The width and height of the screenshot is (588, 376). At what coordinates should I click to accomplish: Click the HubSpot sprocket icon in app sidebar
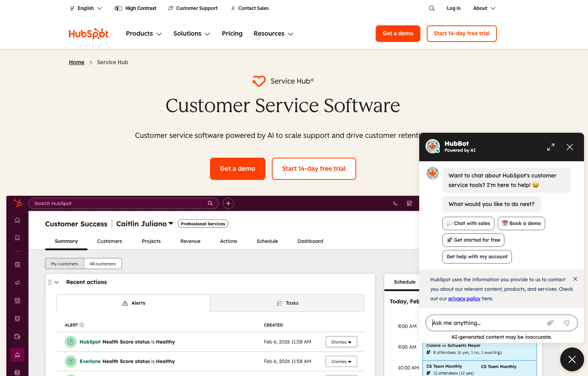[18, 203]
